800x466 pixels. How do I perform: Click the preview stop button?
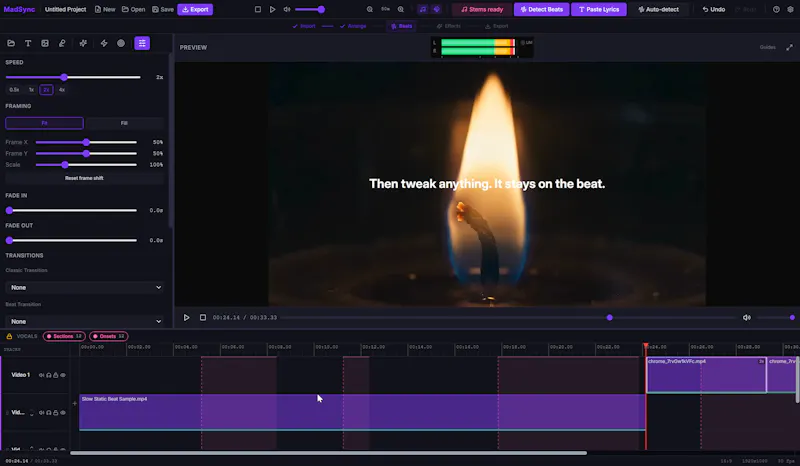click(x=203, y=317)
